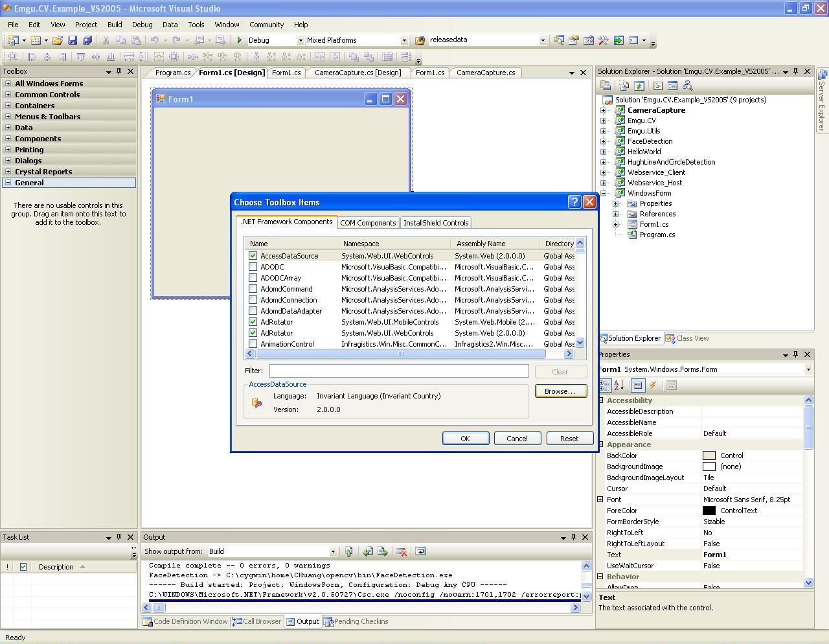Image resolution: width=829 pixels, height=644 pixels.
Task: Click View Code icon in Solution Explorer
Action: pyautogui.click(x=657, y=86)
